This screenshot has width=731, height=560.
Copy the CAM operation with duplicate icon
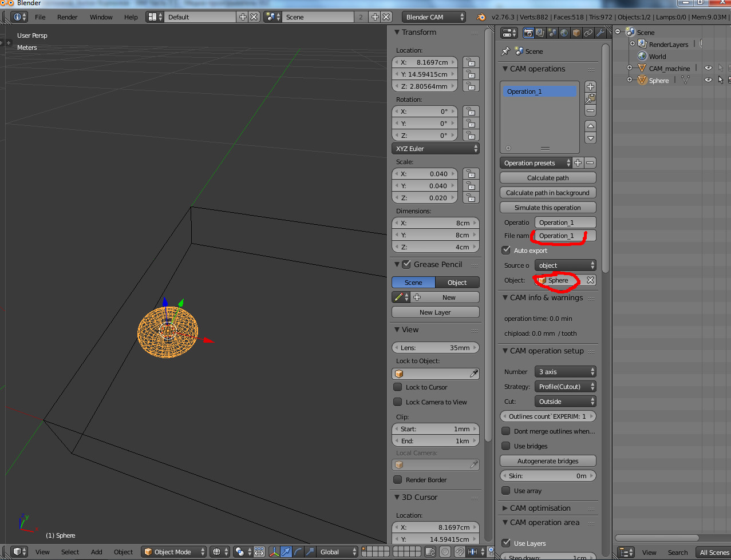pyautogui.click(x=591, y=98)
